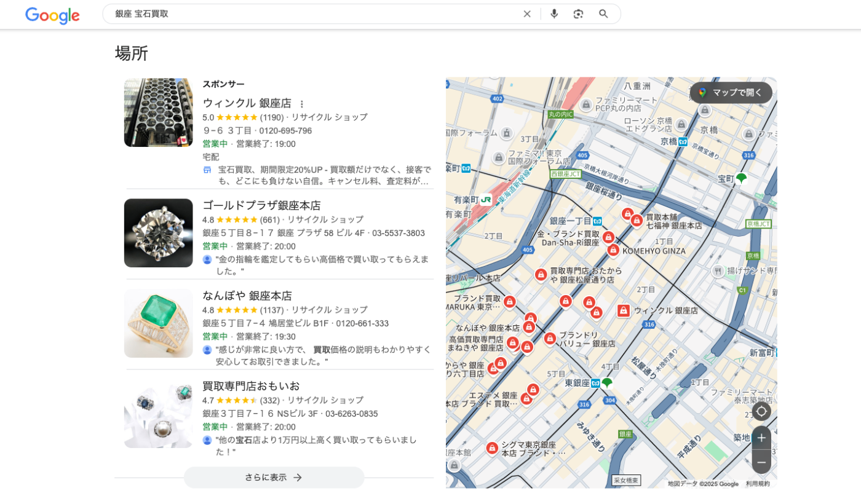Submit search with magnifying glass icon
Viewport: 861px width, 504px height.
(603, 14)
